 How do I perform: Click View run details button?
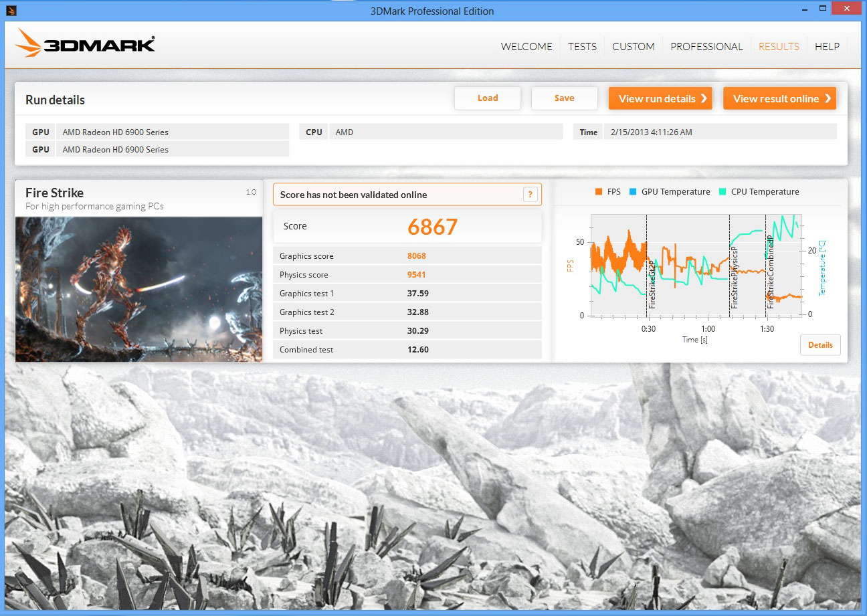point(660,98)
